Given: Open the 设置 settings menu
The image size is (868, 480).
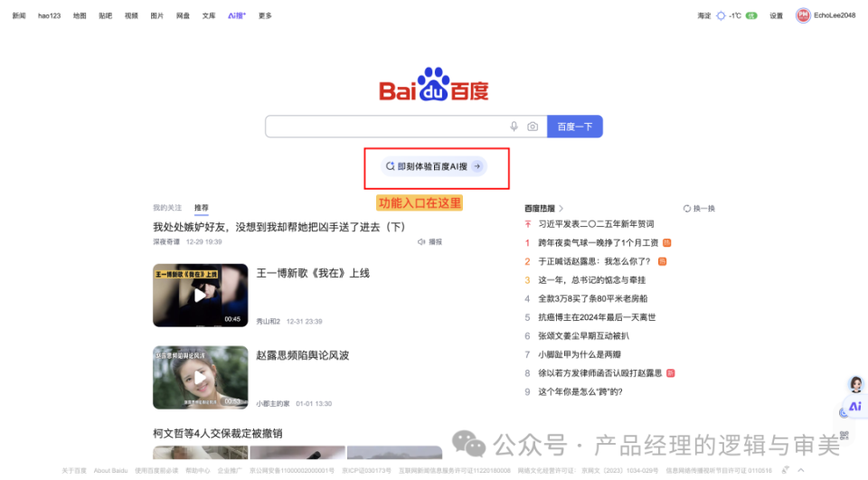Looking at the screenshot, I should tap(776, 16).
